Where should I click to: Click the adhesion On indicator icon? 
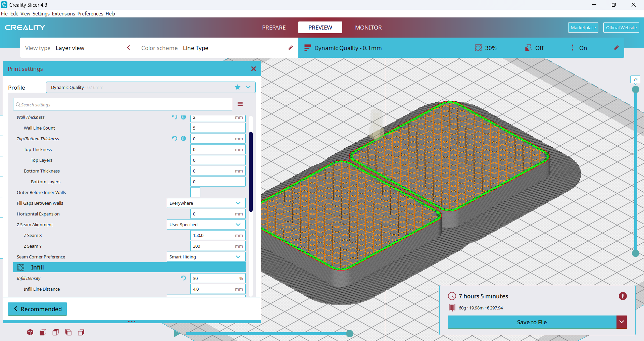click(573, 48)
